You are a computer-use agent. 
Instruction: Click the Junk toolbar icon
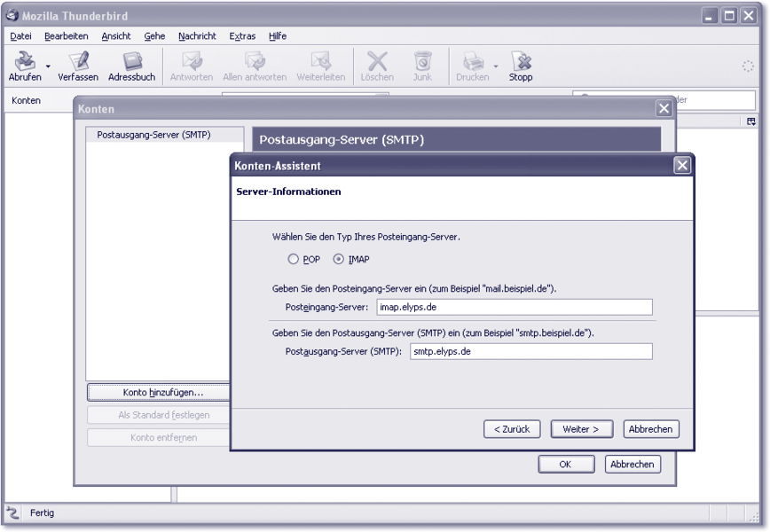tap(422, 62)
